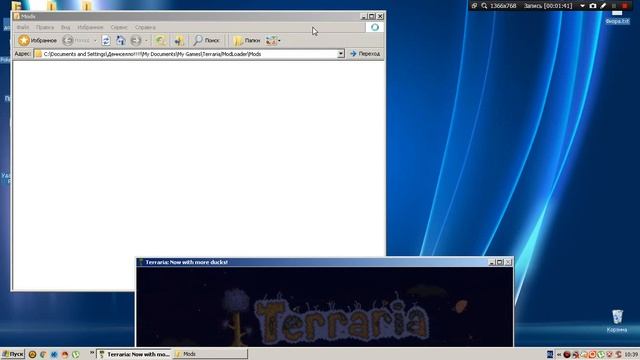Open the Forward button history dropdown
640x360 pixels.
pos(146,40)
